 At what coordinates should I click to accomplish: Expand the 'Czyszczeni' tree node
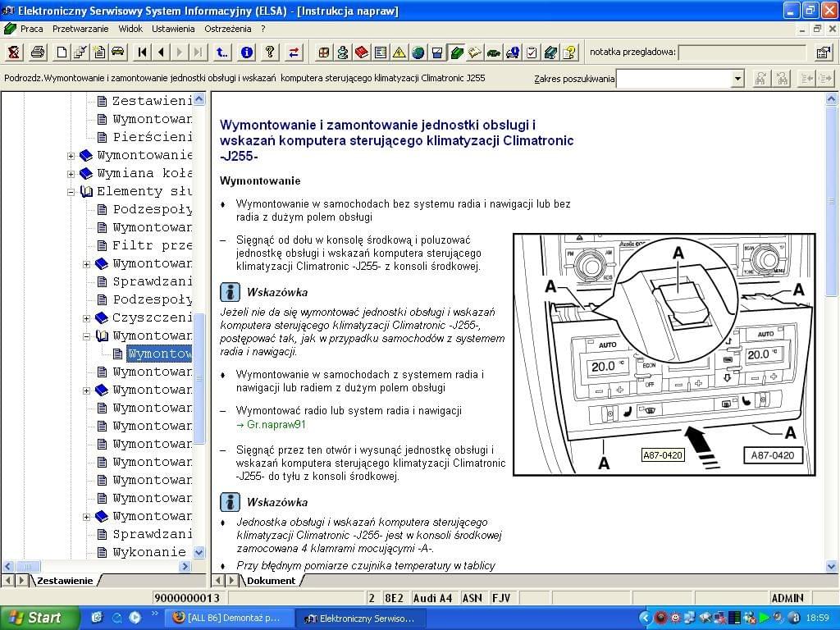pos(86,318)
